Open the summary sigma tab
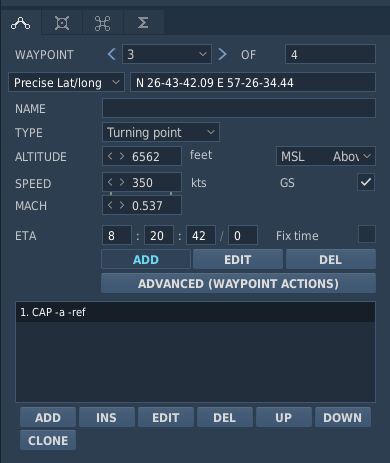This screenshot has width=390, height=463. click(x=143, y=23)
